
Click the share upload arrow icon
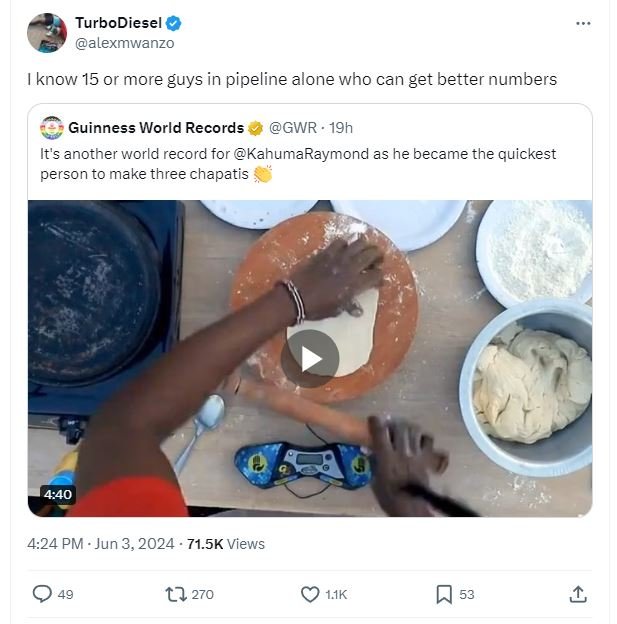coord(577,594)
